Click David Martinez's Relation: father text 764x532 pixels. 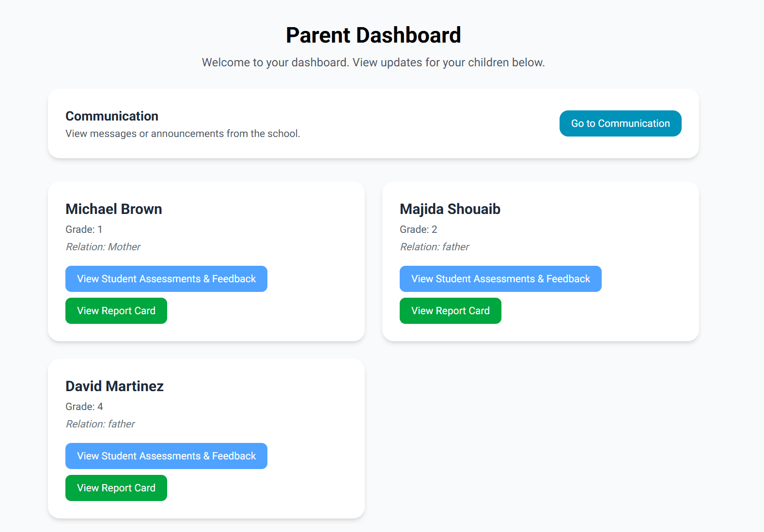[x=100, y=424]
